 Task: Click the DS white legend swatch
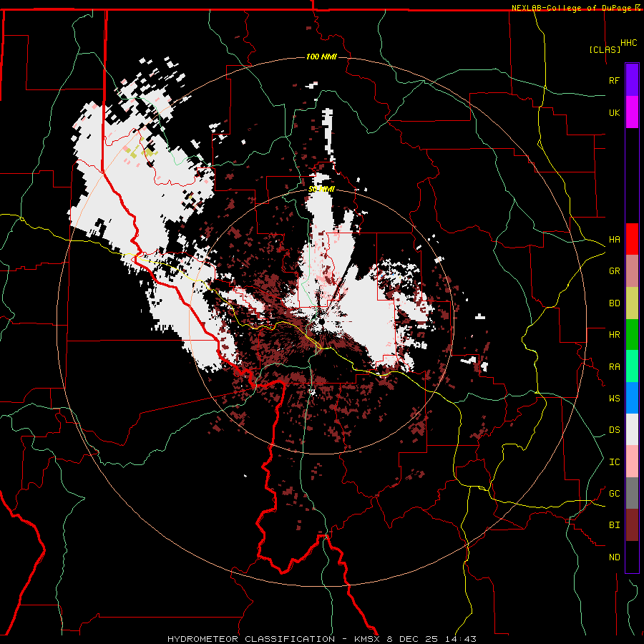632,429
